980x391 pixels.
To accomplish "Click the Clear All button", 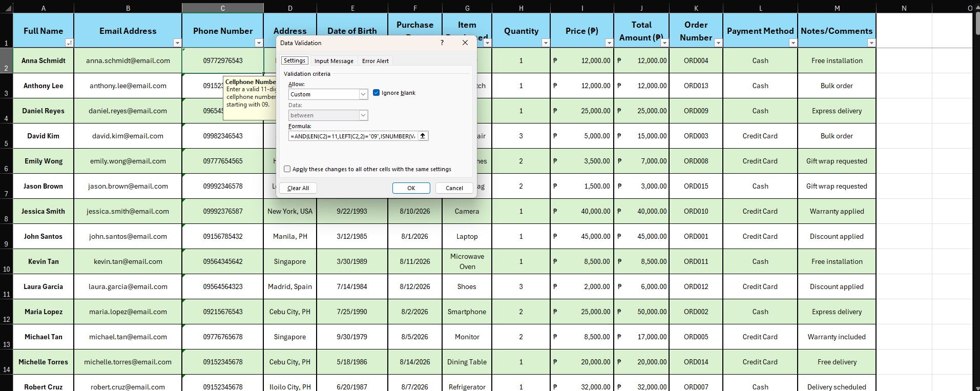I will point(298,188).
